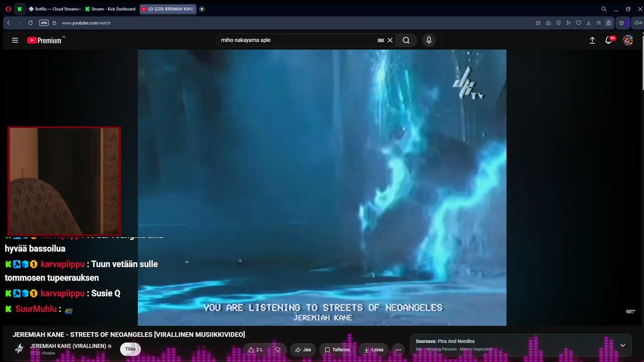Add page to bookmarks with heart icon
The width and height of the screenshot is (644, 362).
tap(579, 23)
